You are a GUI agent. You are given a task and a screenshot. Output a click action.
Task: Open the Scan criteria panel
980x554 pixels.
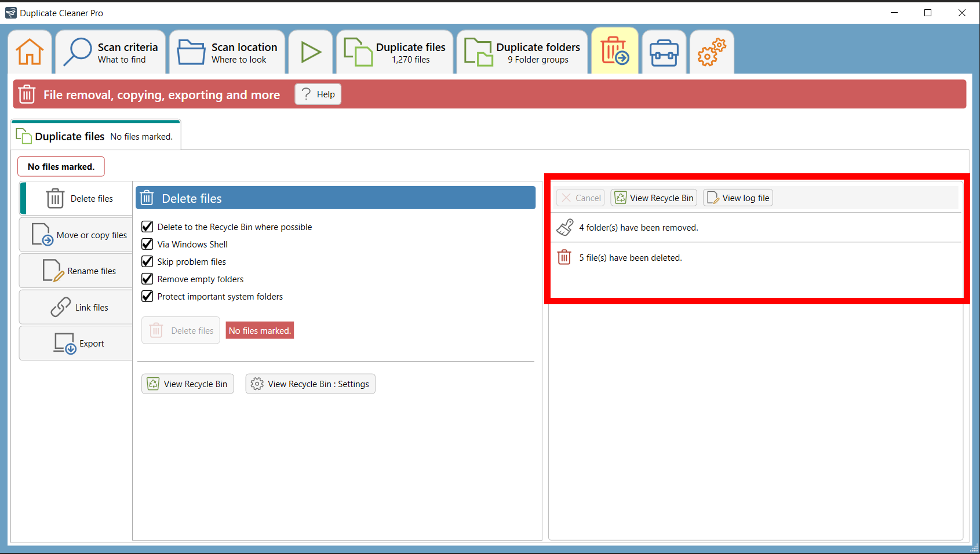(x=110, y=52)
